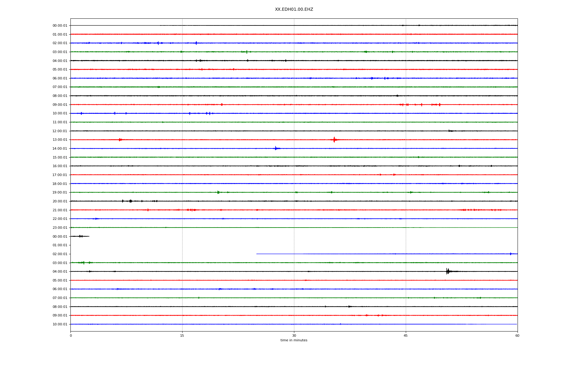The image size is (588, 368).
Task: Select the 21:00:01 row time label
Action: point(60,210)
